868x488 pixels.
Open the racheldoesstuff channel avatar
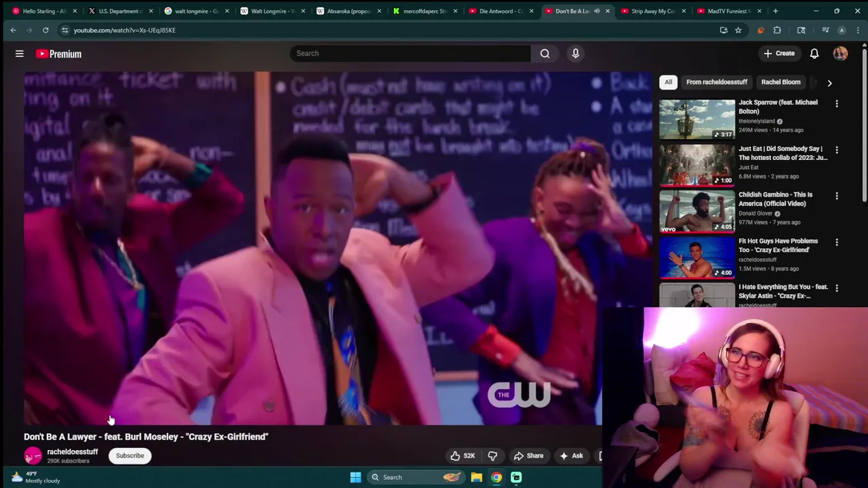(x=33, y=455)
